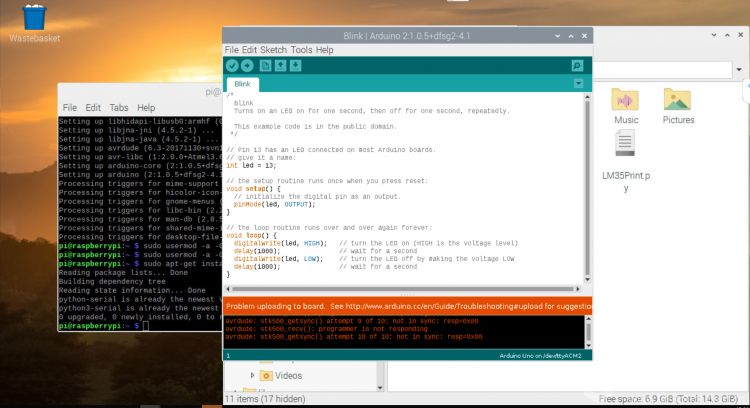Expand the Videos folder tree node

(252, 375)
